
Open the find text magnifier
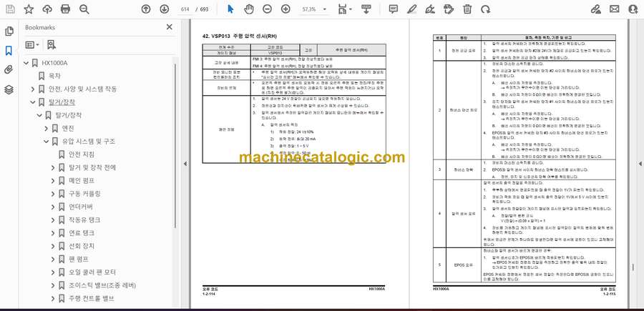[84, 9]
